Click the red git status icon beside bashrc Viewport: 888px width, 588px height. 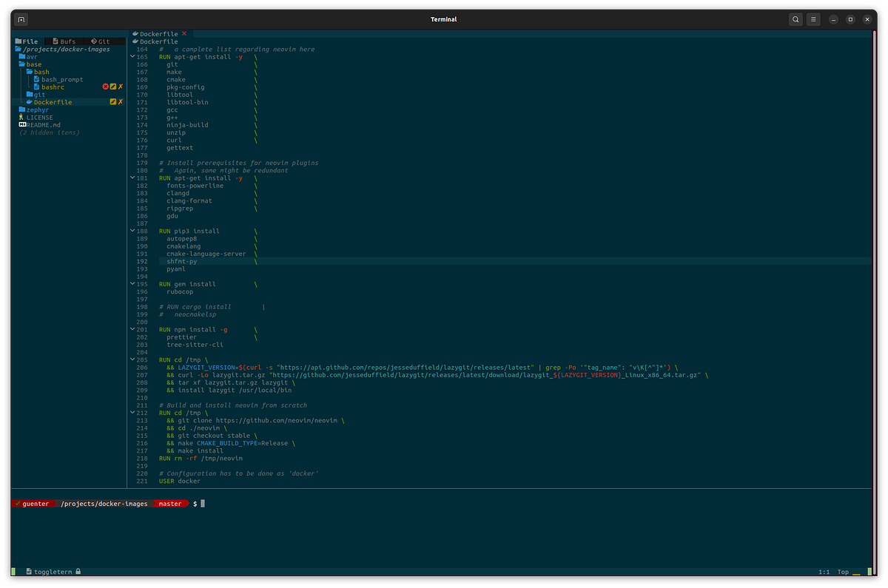(x=105, y=87)
